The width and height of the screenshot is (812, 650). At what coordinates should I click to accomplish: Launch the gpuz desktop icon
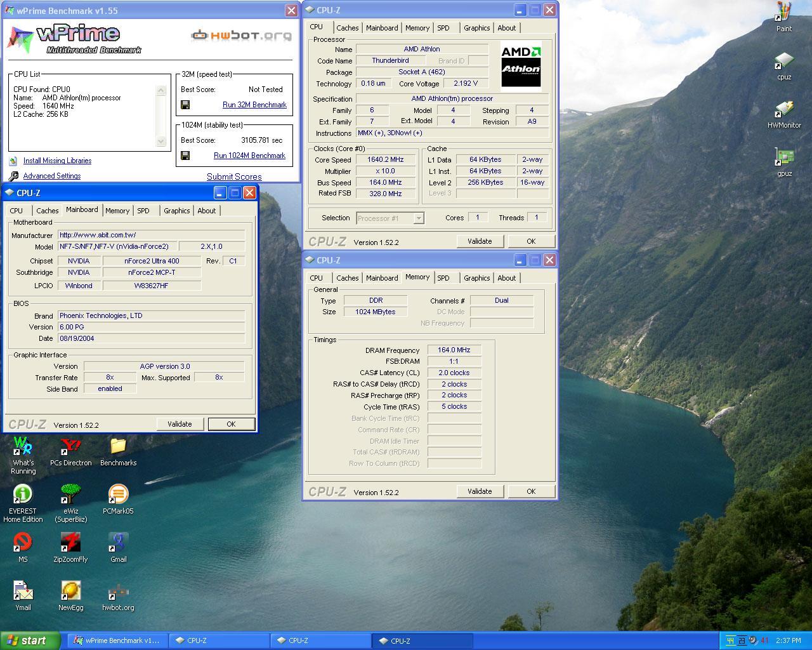tap(784, 162)
